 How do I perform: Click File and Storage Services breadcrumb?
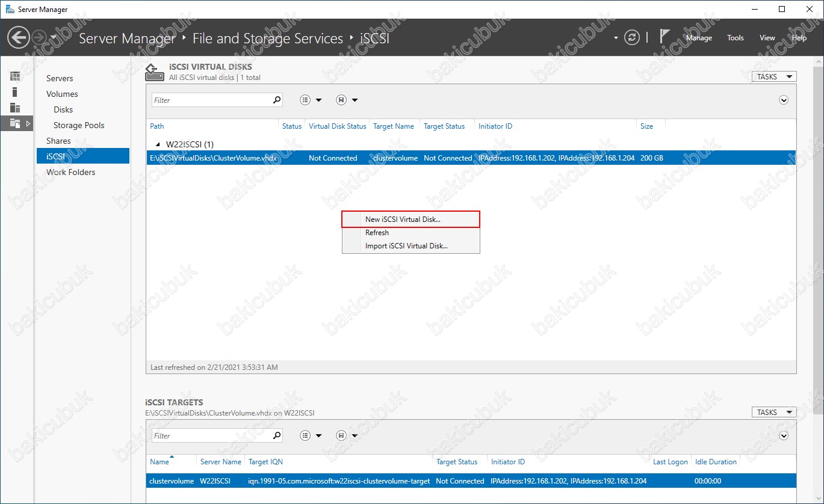268,38
